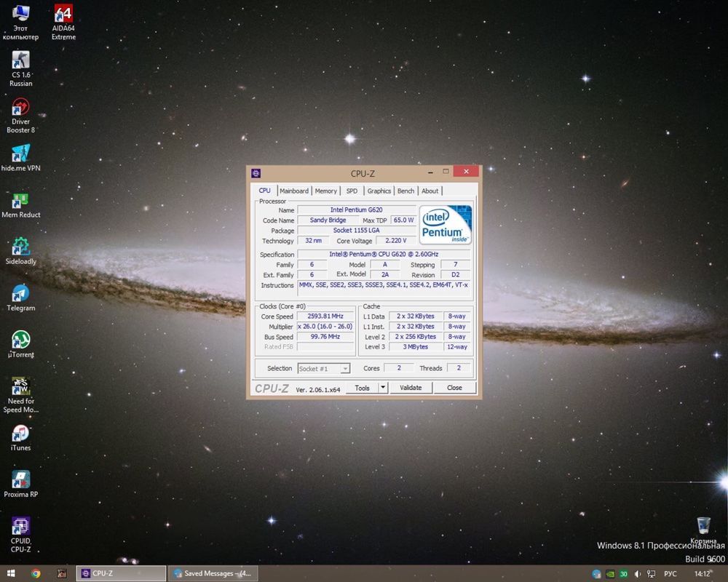Open the AIDA64 Extreme desktop shortcut
The height and width of the screenshot is (582, 728).
tap(63, 23)
